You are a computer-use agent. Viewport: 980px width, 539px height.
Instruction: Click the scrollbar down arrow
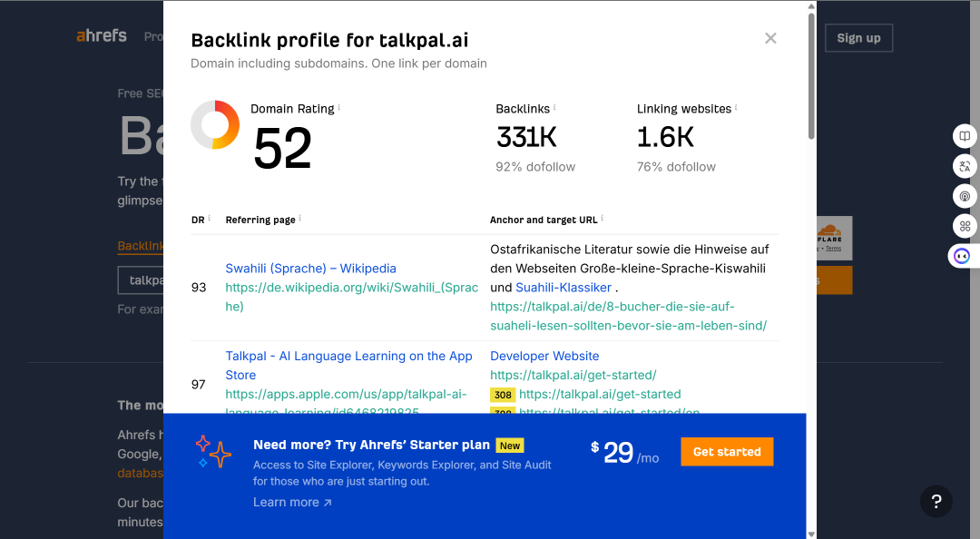[811, 534]
